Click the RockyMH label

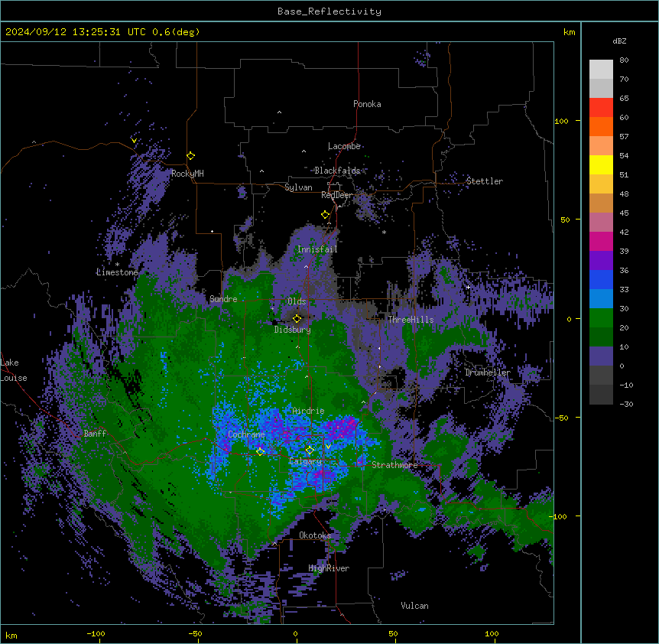click(187, 174)
